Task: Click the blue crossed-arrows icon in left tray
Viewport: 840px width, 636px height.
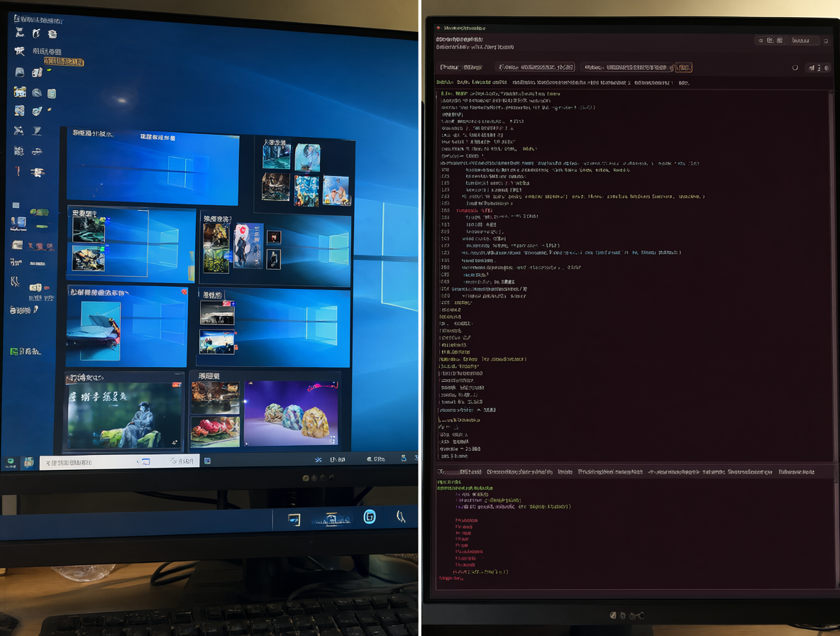Action: (319, 460)
